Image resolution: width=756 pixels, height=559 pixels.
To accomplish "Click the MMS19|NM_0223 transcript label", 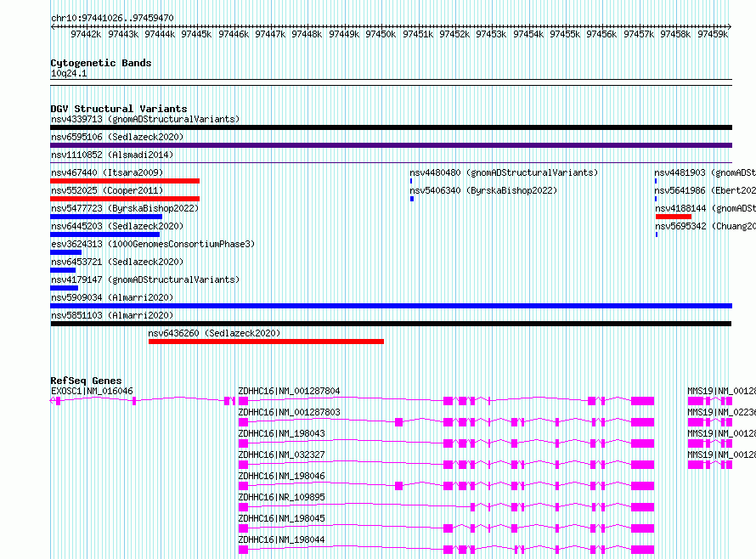I will click(x=722, y=412).
